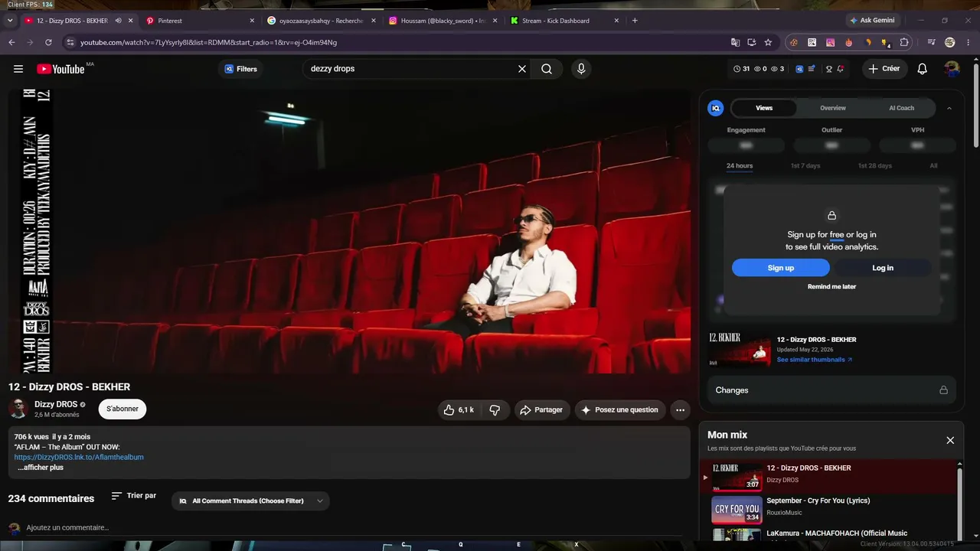Go back to the previous page
The height and width of the screenshot is (551, 980).
(x=11, y=42)
